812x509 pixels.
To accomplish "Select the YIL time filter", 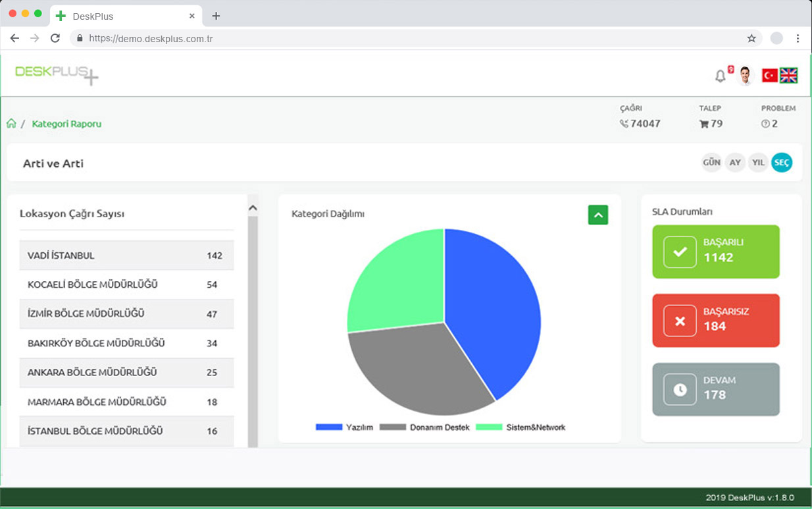I will pyautogui.click(x=758, y=163).
